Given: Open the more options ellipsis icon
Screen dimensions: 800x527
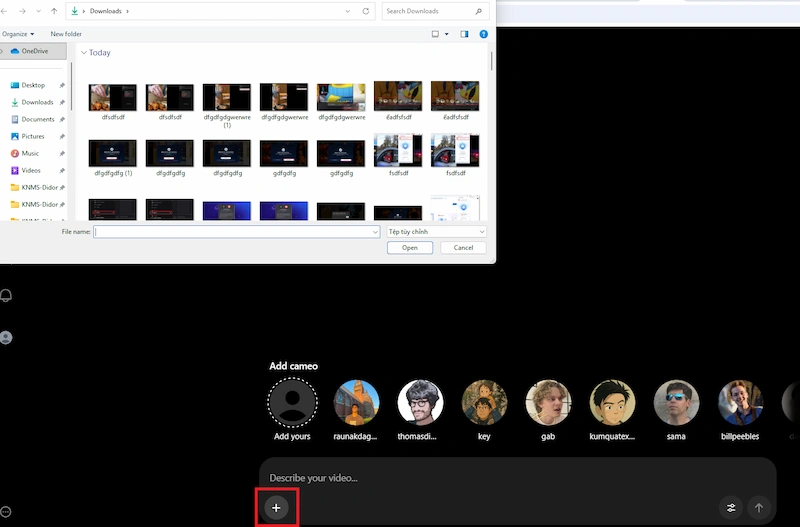Looking at the screenshot, I should [x=6, y=511].
